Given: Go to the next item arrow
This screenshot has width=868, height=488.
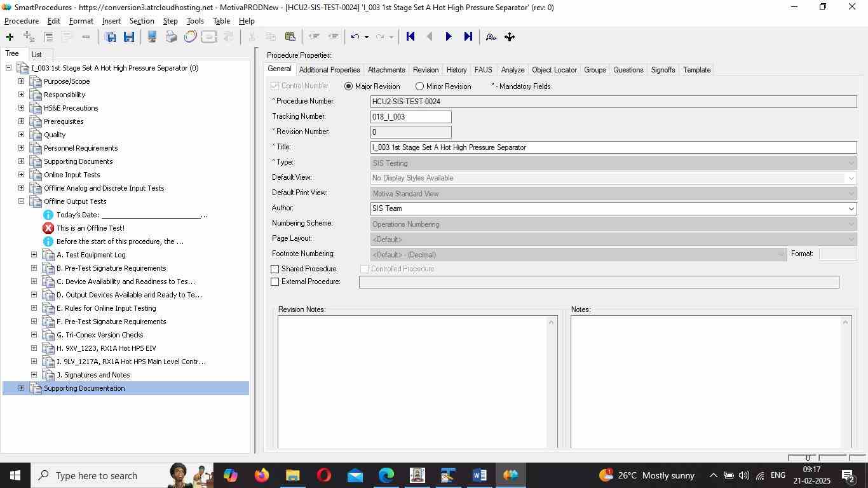Looking at the screenshot, I should tap(449, 37).
